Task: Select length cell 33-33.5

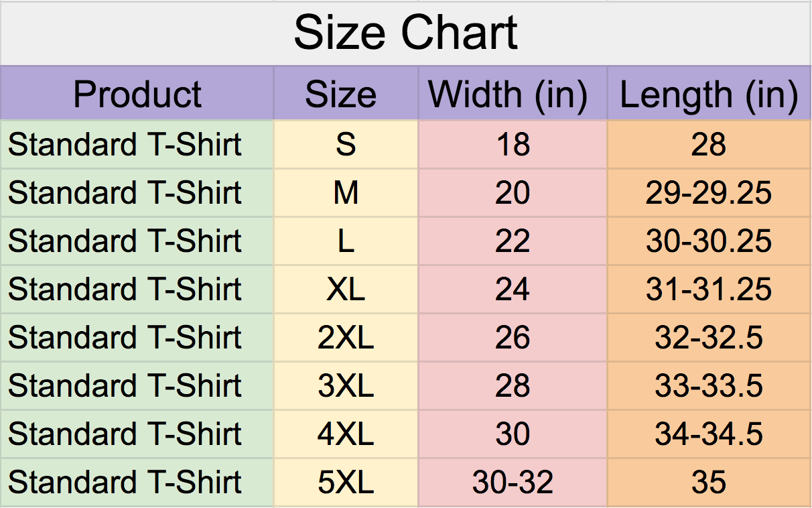Action: 709,386
